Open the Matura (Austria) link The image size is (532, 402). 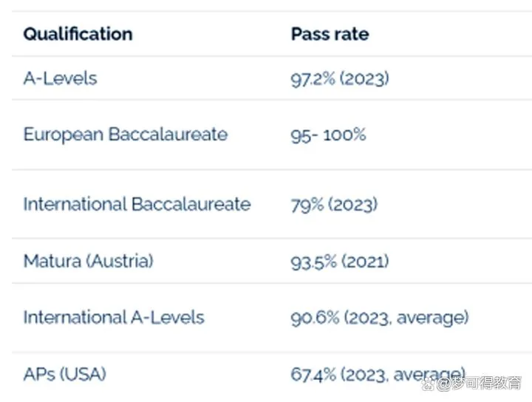[x=89, y=261]
